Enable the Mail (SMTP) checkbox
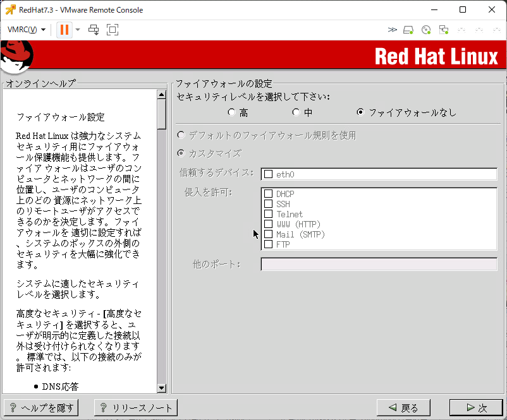Viewport: 507px width, 420px height. 269,234
